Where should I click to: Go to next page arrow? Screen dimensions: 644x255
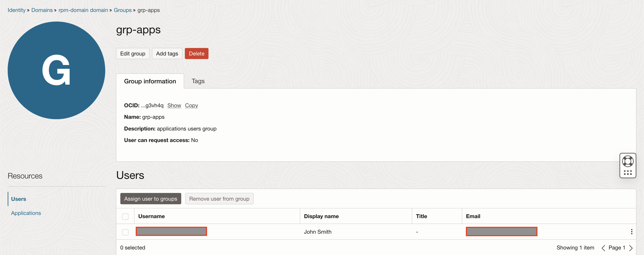(631, 248)
